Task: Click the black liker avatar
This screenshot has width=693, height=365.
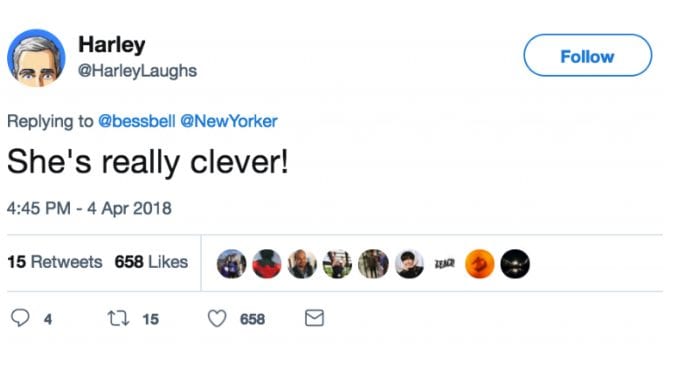Action: pyautogui.click(x=515, y=264)
